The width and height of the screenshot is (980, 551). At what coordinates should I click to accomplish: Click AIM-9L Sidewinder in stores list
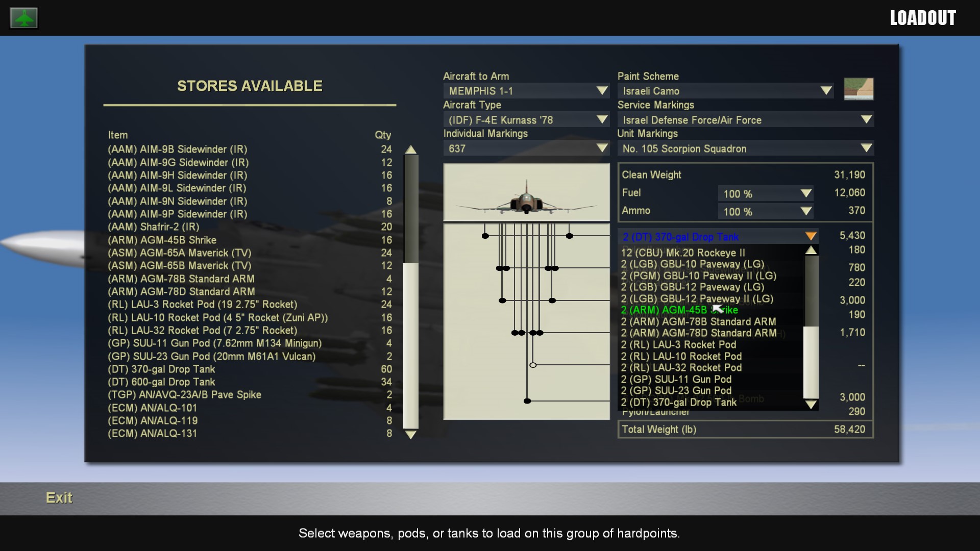(250, 188)
